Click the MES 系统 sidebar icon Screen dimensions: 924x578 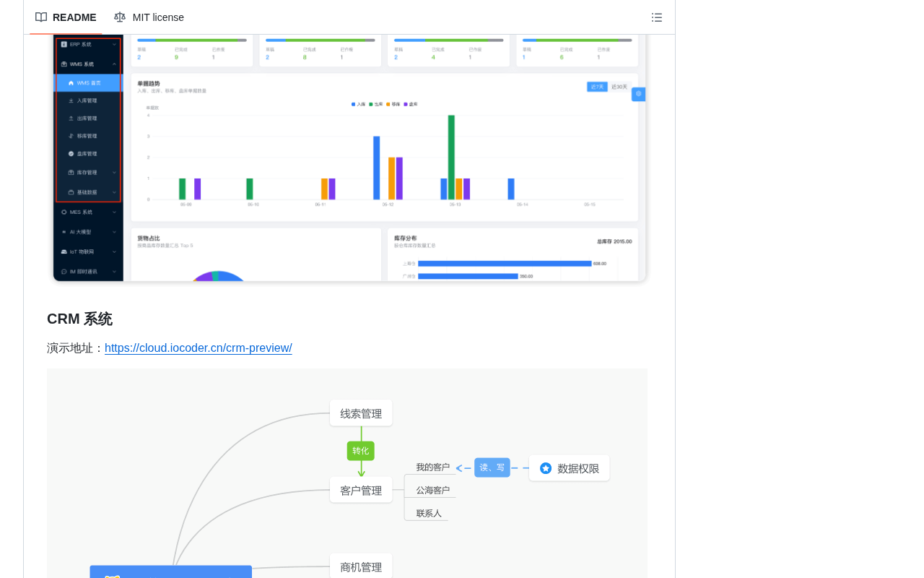[64, 212]
